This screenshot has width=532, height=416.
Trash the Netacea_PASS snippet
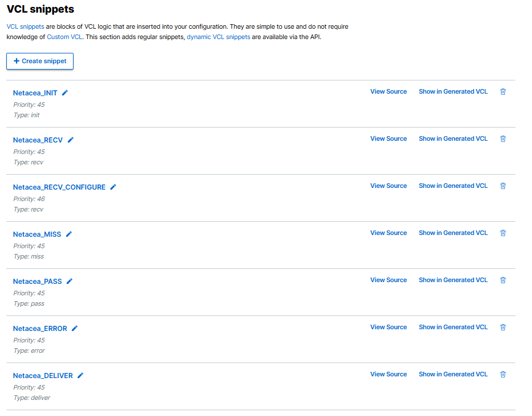pyautogui.click(x=503, y=280)
